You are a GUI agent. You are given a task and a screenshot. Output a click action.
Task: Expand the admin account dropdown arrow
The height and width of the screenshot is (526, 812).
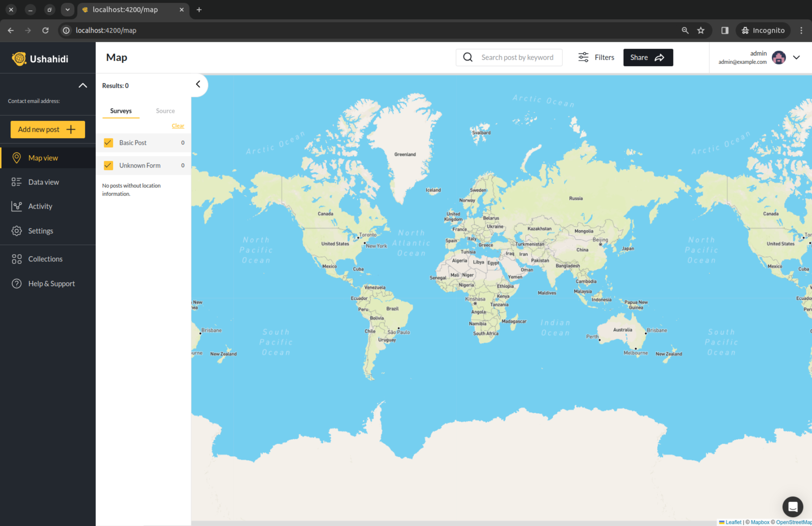(x=796, y=57)
